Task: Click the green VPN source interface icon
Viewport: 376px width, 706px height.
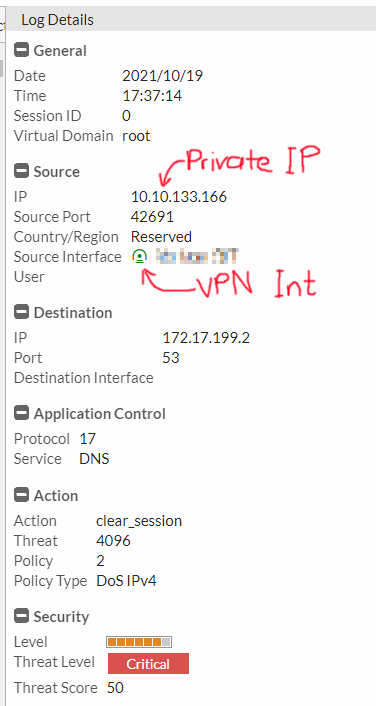Action: click(140, 257)
